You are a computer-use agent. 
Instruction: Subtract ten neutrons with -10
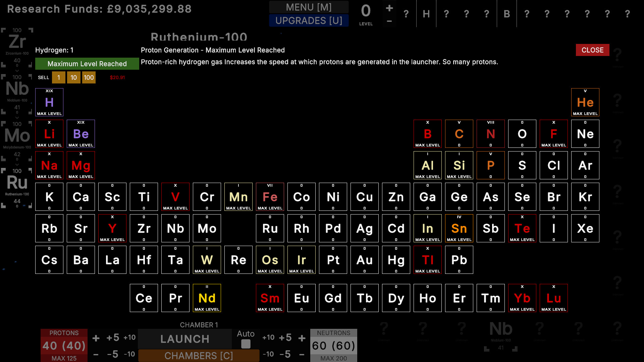pyautogui.click(x=268, y=354)
